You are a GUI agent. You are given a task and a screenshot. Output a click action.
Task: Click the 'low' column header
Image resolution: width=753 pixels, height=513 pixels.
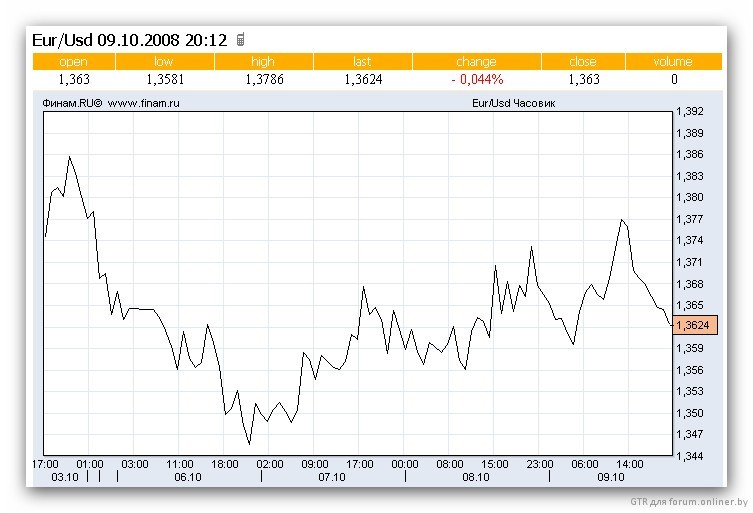point(164,61)
